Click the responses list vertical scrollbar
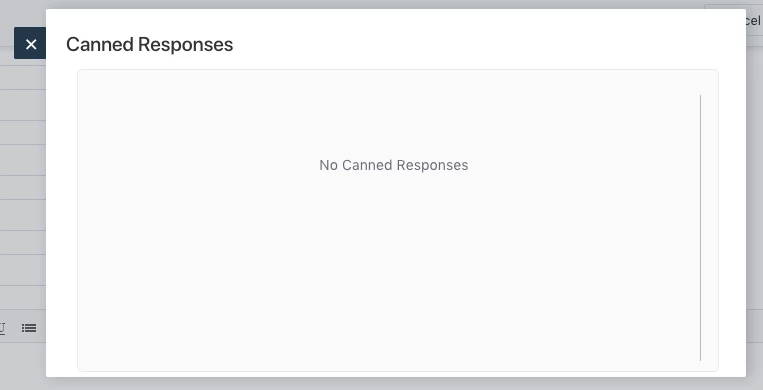Image resolution: width=763 pixels, height=390 pixels. (x=701, y=227)
